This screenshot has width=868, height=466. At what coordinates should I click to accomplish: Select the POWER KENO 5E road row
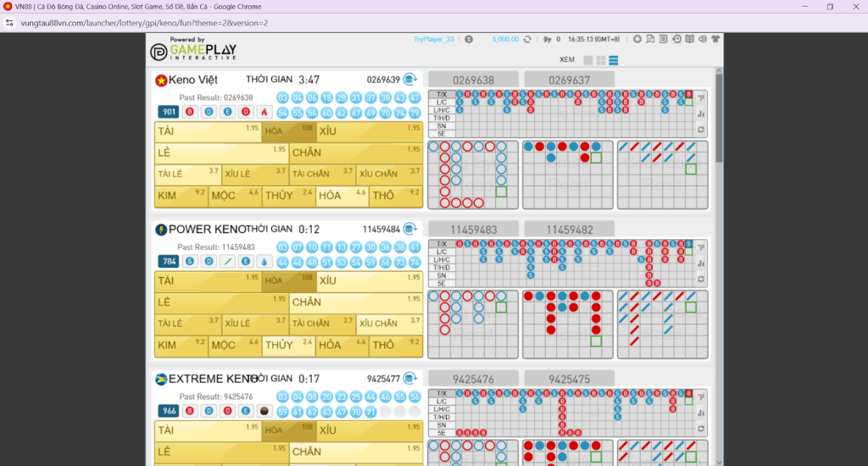pyautogui.click(x=442, y=283)
